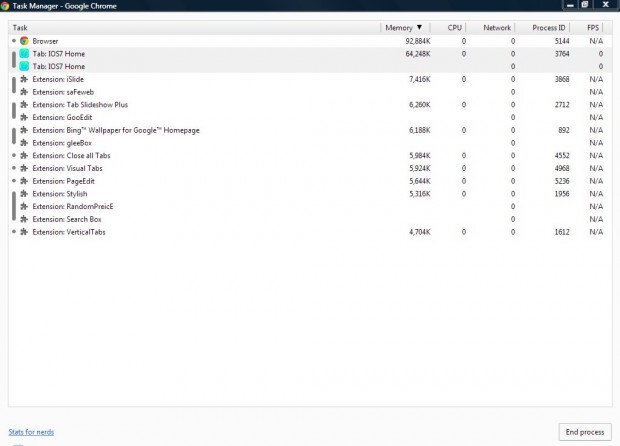Close the Task Manager window
The image size is (620, 446).
[x=605, y=5]
